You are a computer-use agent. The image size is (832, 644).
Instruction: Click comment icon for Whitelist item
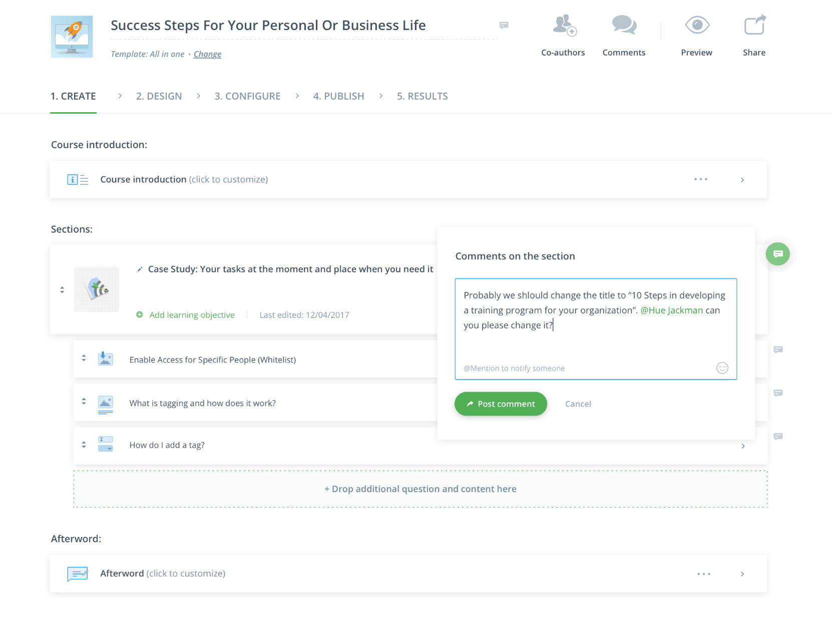pos(778,350)
